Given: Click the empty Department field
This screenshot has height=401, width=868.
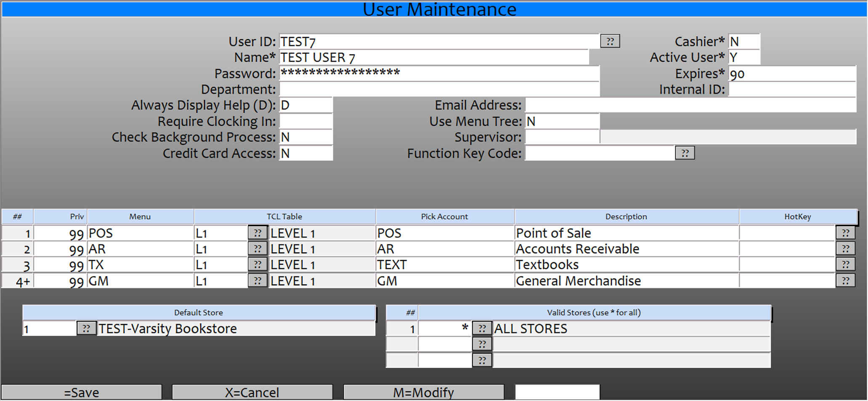Looking at the screenshot, I should pyautogui.click(x=439, y=89).
